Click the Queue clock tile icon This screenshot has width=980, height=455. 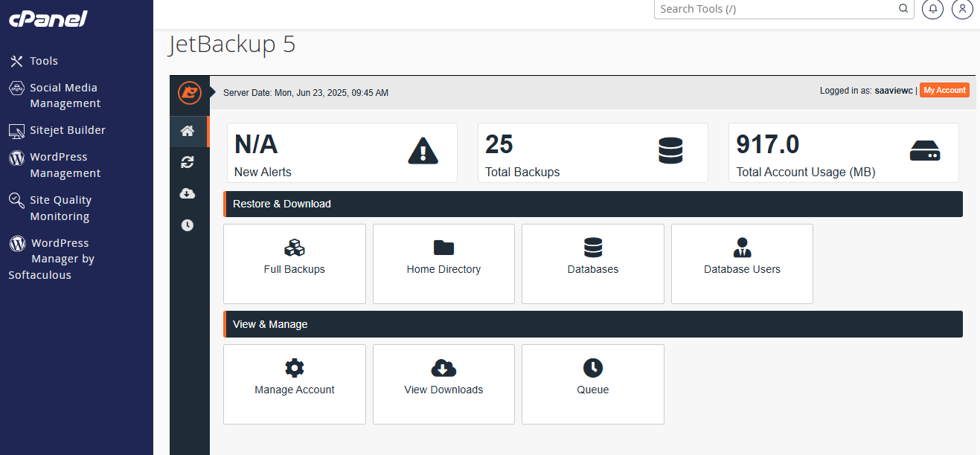(593, 368)
